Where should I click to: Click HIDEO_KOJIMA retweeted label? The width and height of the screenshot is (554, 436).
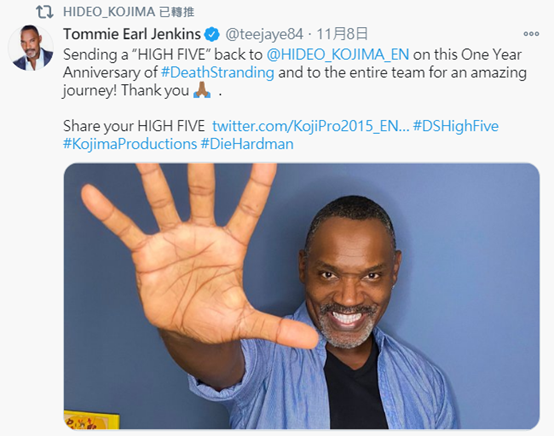pos(129,12)
